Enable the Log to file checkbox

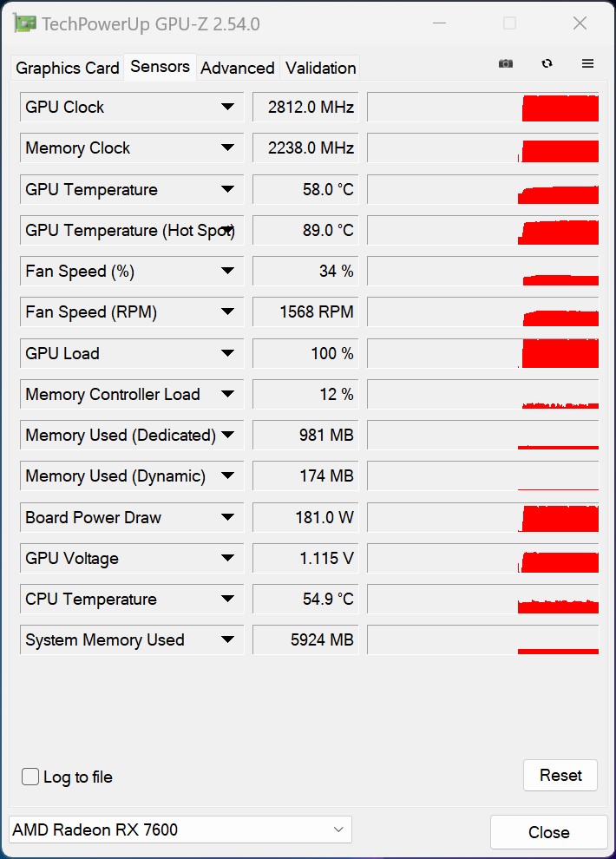click(x=30, y=777)
